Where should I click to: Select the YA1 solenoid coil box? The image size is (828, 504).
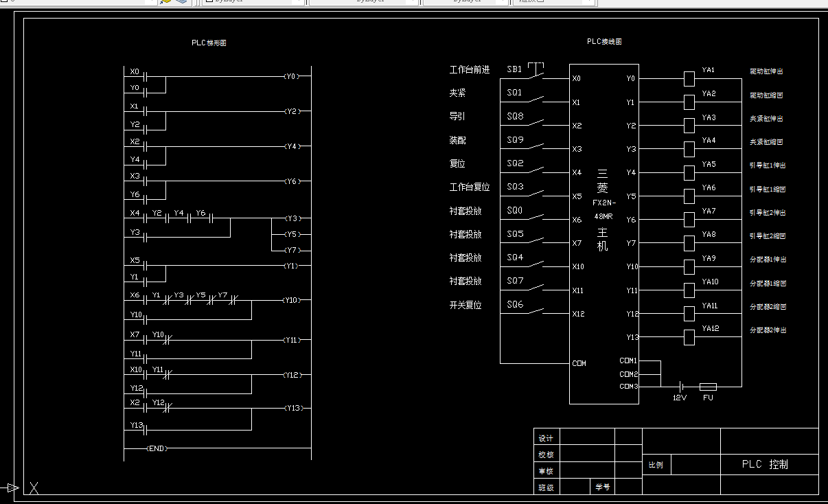[689, 78]
